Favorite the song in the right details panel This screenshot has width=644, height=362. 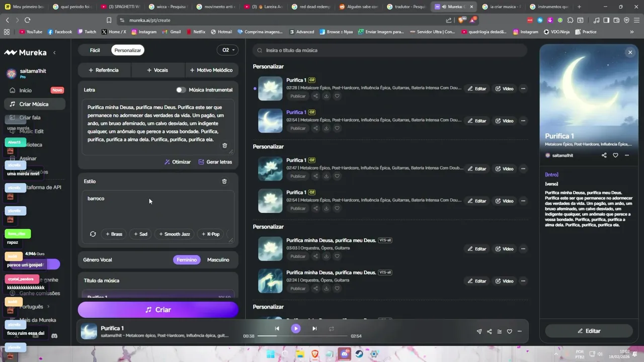click(615, 155)
